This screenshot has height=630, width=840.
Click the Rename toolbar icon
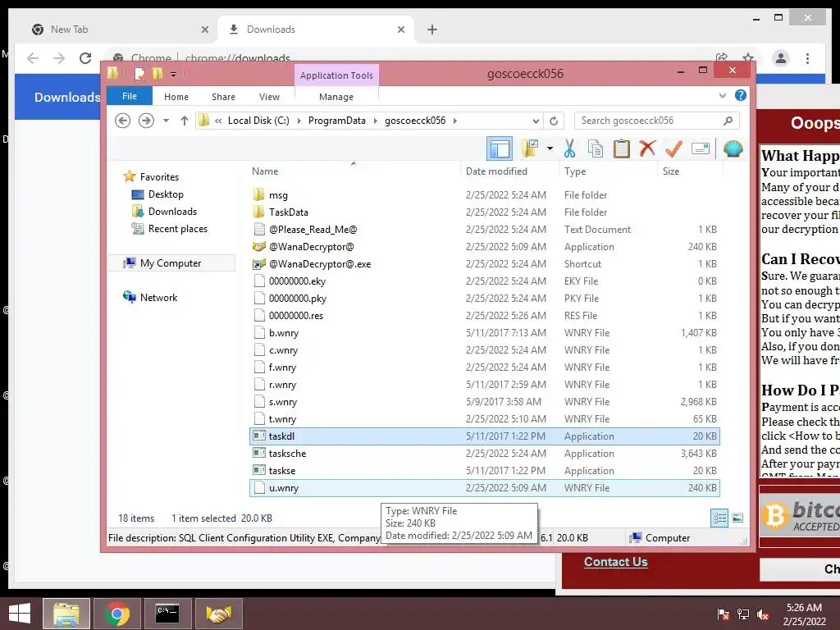pos(701,148)
